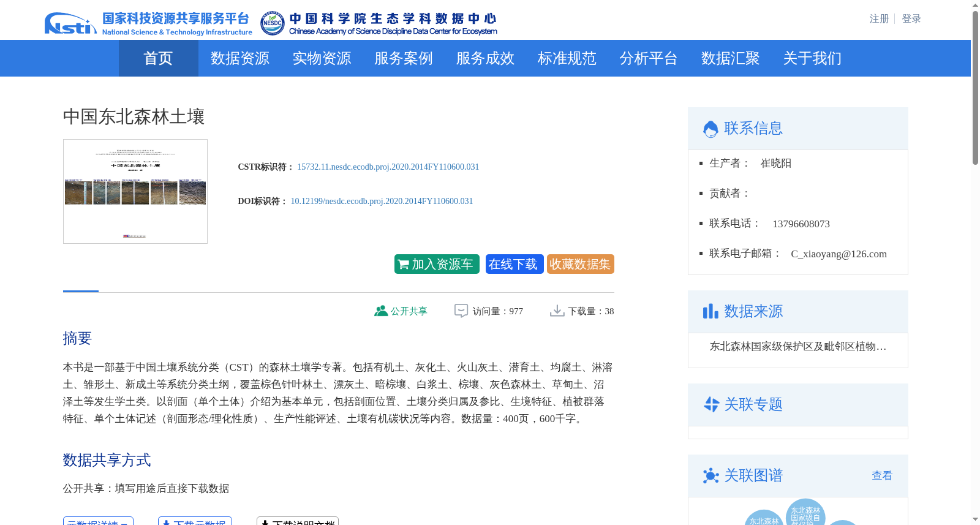Click the phone number 13796608073
This screenshot has height=525, width=980.
point(801,224)
